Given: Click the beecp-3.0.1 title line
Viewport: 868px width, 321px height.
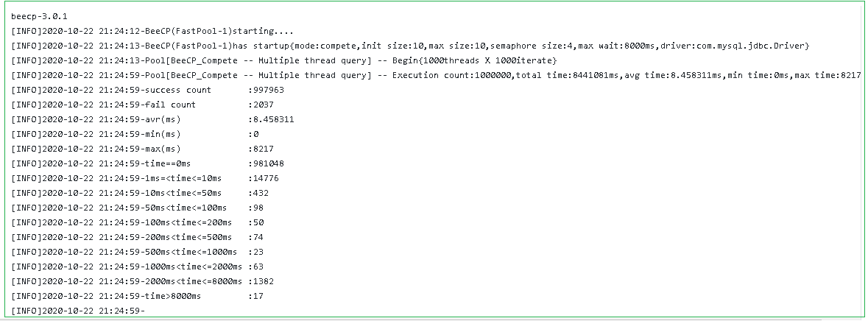Looking at the screenshot, I should pyautogui.click(x=39, y=17).
